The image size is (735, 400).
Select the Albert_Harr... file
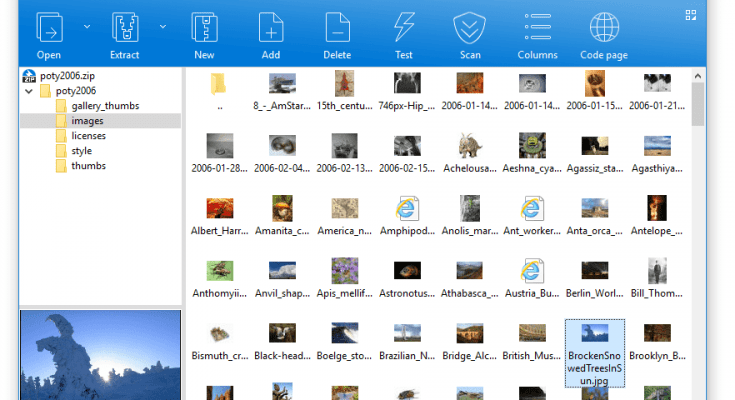pos(219,216)
